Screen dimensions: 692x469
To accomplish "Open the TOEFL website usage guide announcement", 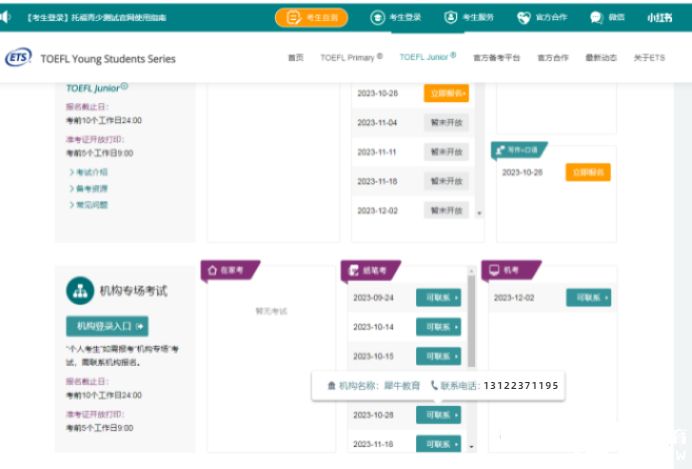I will point(97,18).
